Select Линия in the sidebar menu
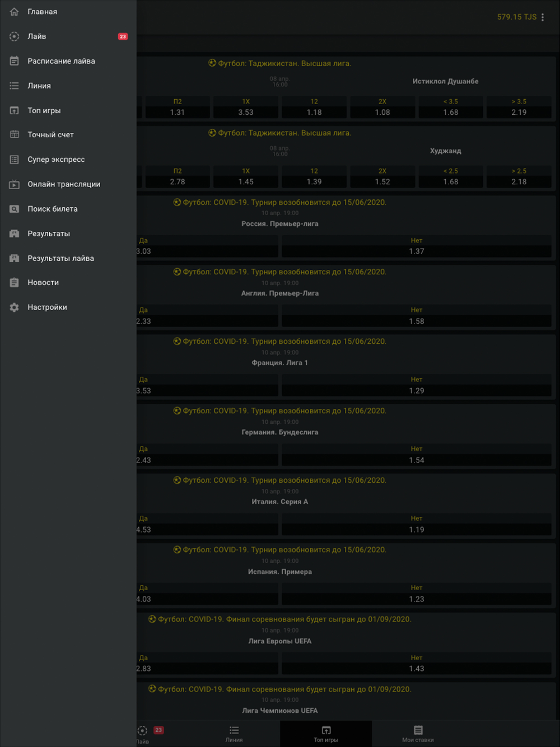Screen dimensions: 560x747 (39, 86)
